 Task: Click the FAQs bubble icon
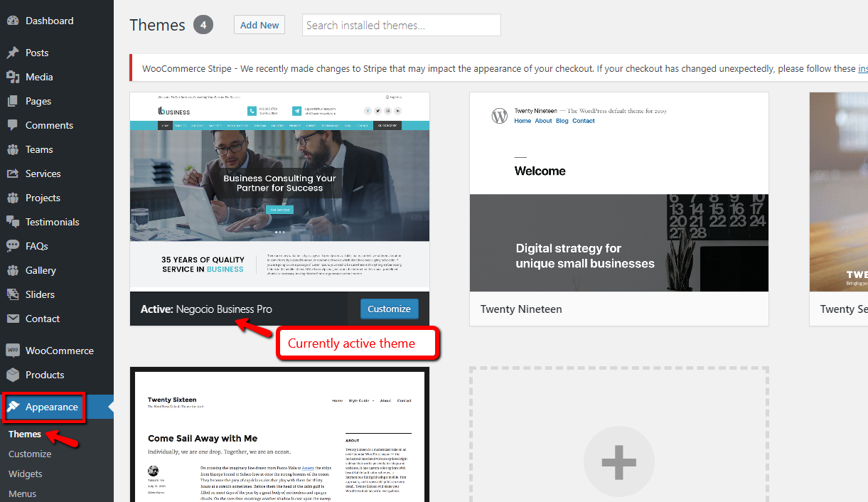(13, 246)
